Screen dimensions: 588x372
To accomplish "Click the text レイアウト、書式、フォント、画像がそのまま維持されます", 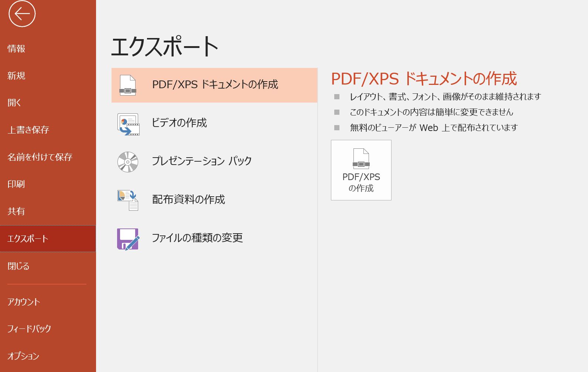I will tap(445, 97).
